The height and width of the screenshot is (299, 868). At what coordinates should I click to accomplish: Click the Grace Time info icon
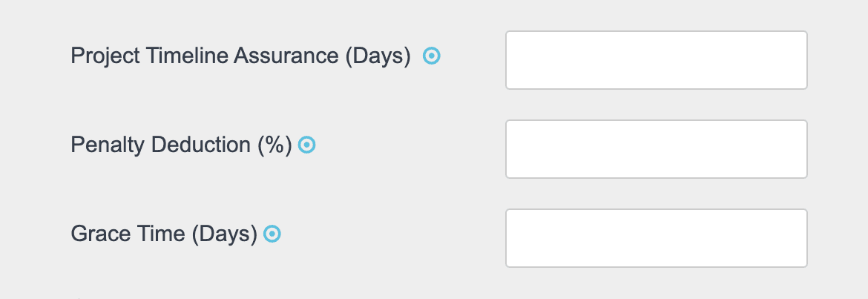pyautogui.click(x=272, y=234)
